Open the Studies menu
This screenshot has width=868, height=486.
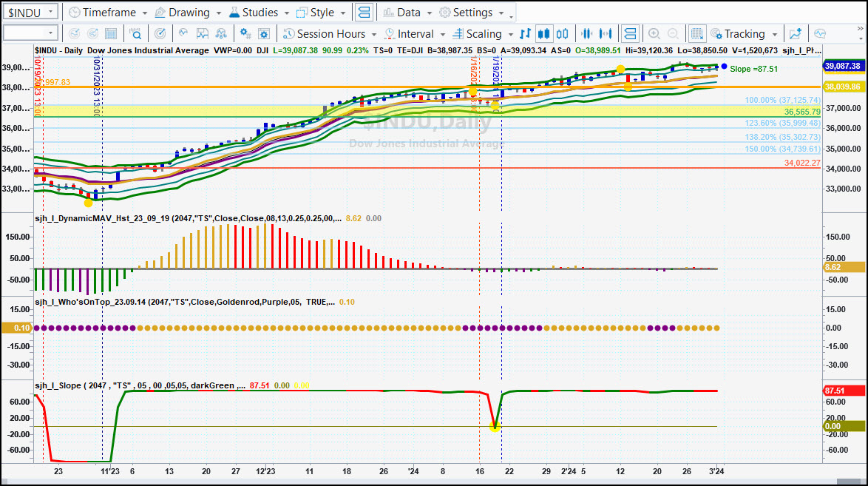(x=259, y=12)
